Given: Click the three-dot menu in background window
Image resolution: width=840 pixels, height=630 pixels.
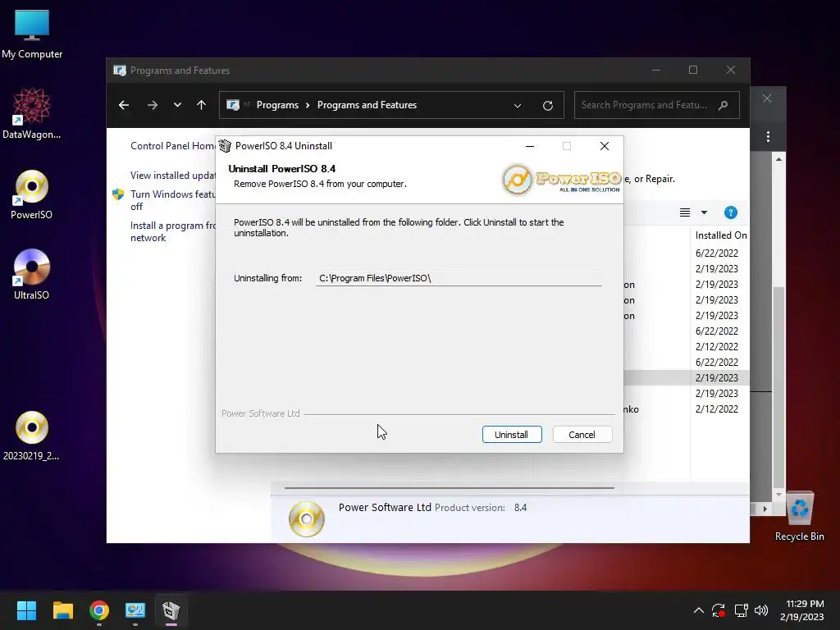Looking at the screenshot, I should pyautogui.click(x=768, y=137).
